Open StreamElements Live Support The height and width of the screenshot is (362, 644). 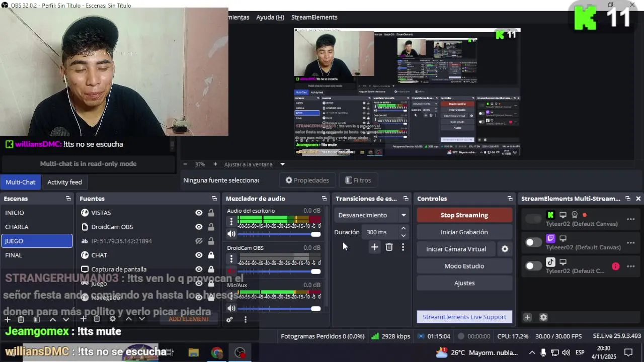(464, 317)
